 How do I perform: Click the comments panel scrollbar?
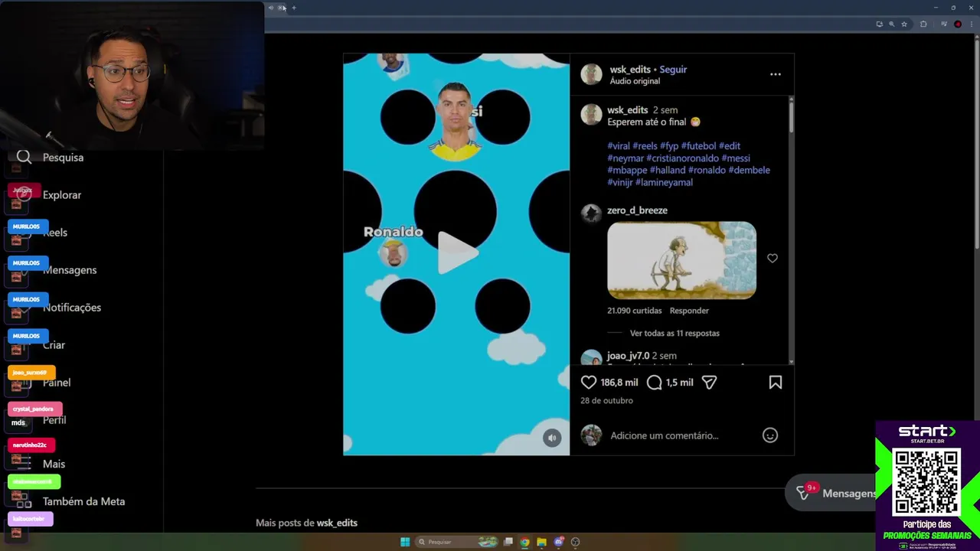pyautogui.click(x=791, y=118)
